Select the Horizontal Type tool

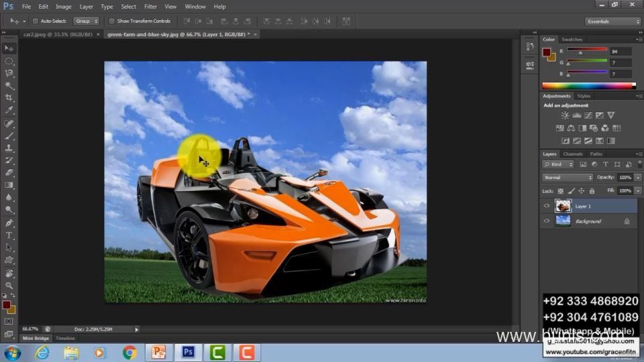click(9, 235)
